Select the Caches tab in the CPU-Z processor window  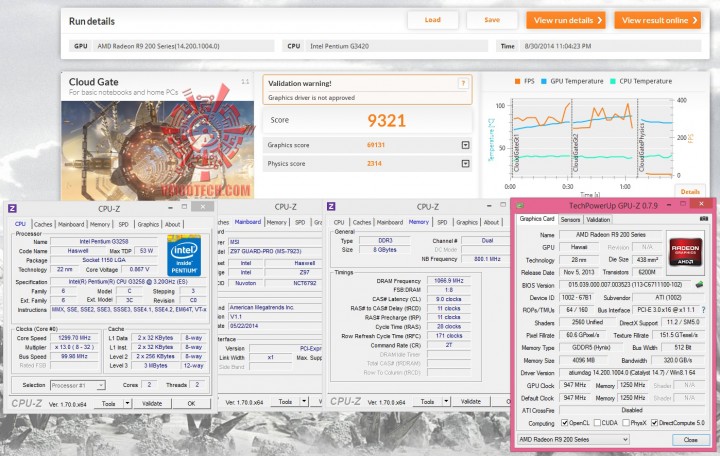[43, 224]
